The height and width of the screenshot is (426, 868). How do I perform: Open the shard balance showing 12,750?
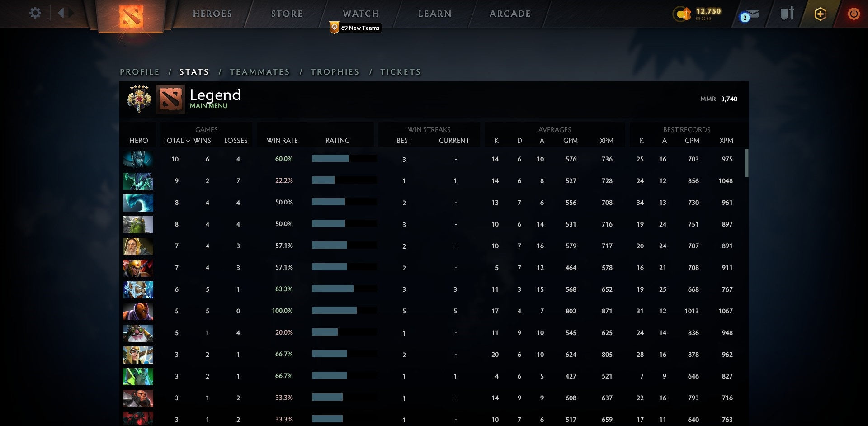(696, 14)
